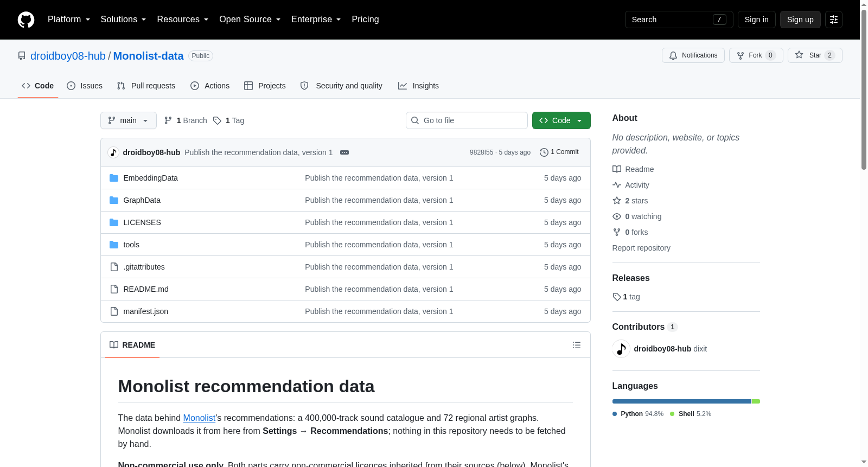Image resolution: width=868 pixels, height=467 pixels.
Task: Open the README.md file
Action: coord(146,289)
